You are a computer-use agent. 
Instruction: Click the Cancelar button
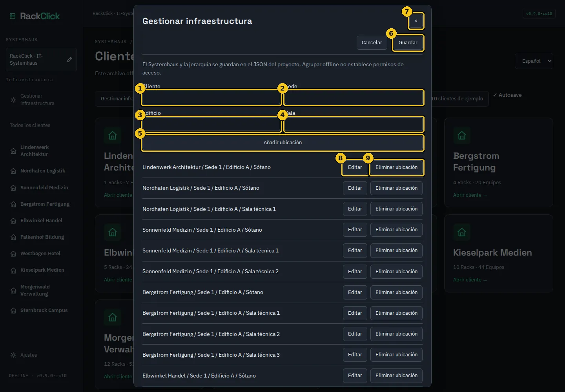[372, 43]
